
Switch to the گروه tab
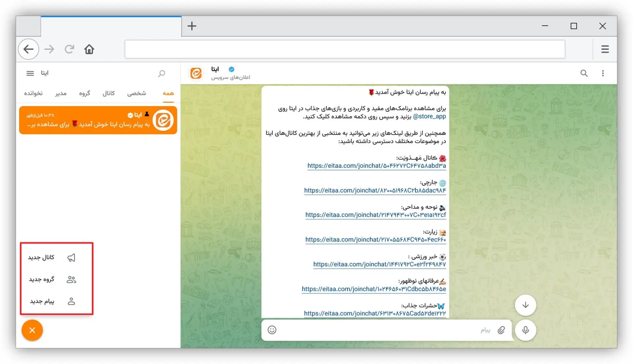pos(84,93)
